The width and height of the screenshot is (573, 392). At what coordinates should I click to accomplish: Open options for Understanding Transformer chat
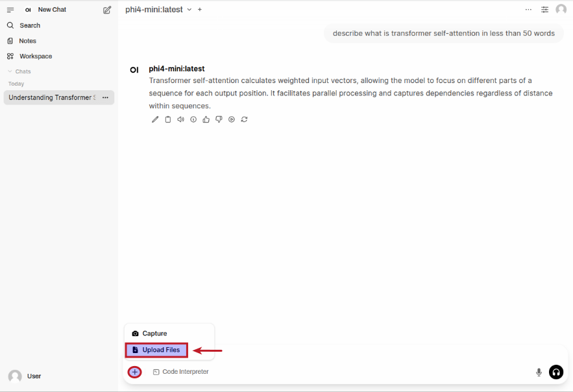coord(105,97)
